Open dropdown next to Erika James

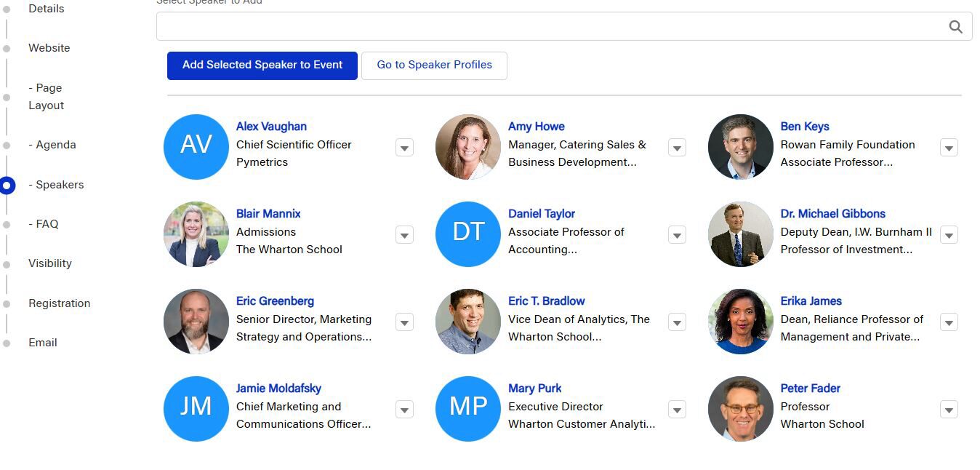click(949, 322)
